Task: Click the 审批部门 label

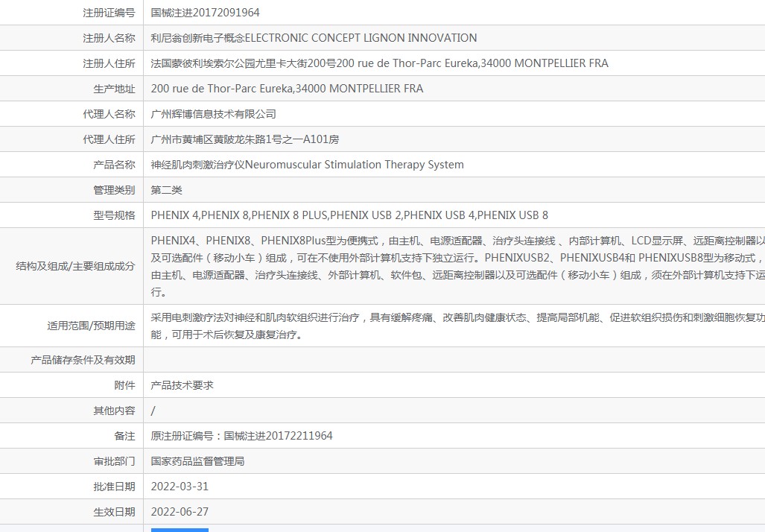Action: pos(114,462)
